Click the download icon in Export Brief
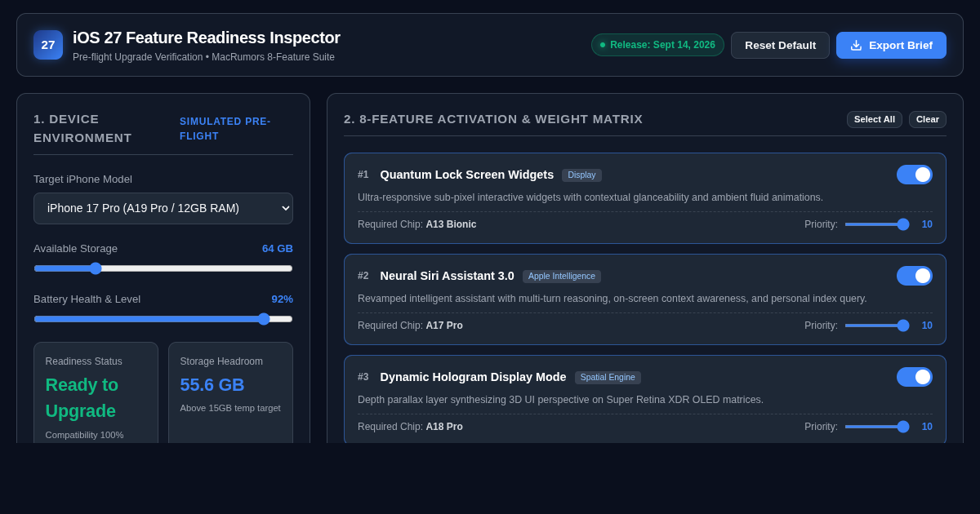Viewport: 980px width, 514px height. pos(856,45)
